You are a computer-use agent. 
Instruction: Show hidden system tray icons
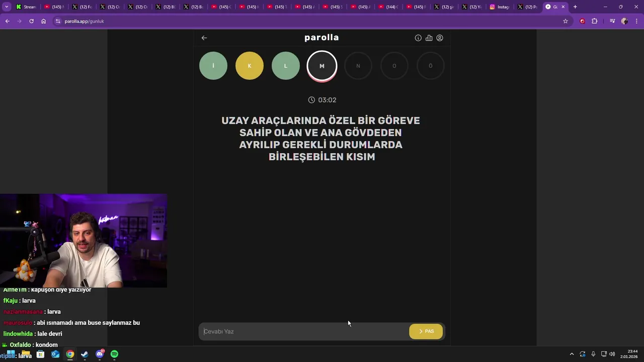click(572, 354)
